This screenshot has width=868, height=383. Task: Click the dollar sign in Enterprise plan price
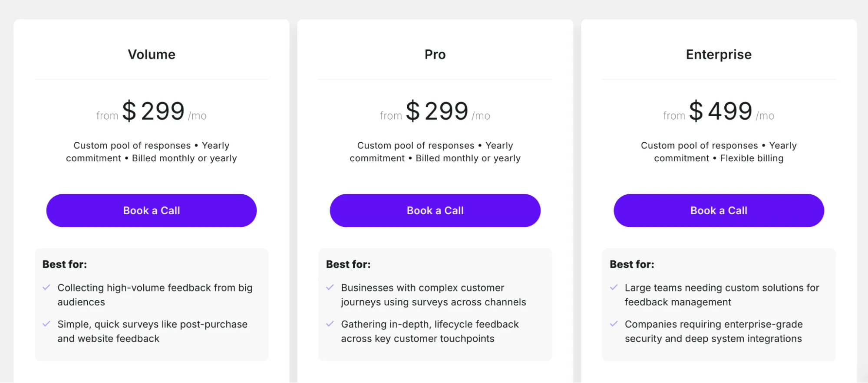point(696,111)
